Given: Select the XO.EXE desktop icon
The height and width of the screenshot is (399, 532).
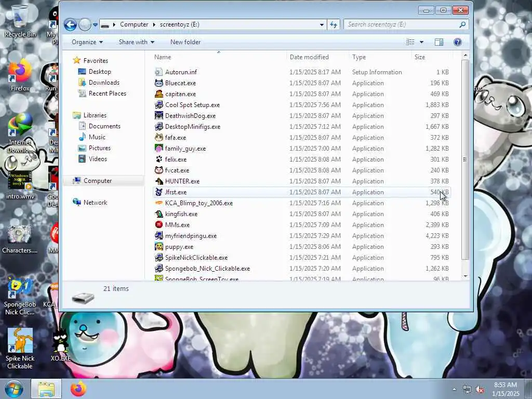Looking at the screenshot, I should 61,345.
